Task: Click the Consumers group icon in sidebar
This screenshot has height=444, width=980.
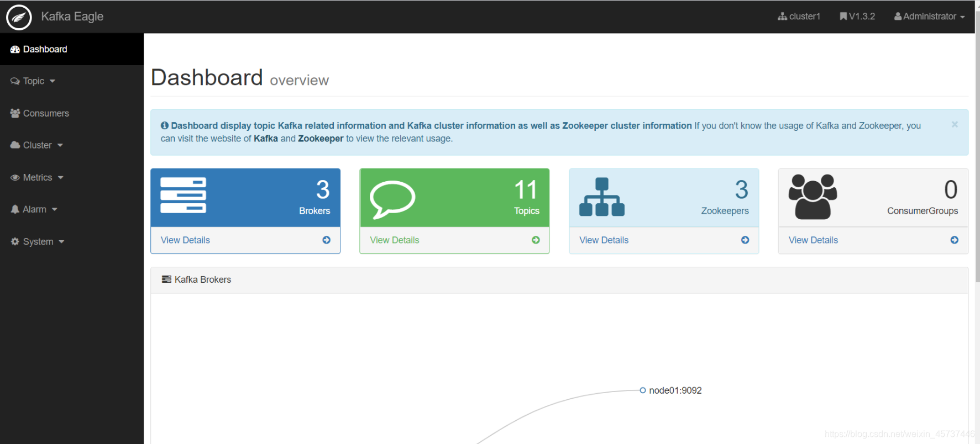Action: pos(15,113)
